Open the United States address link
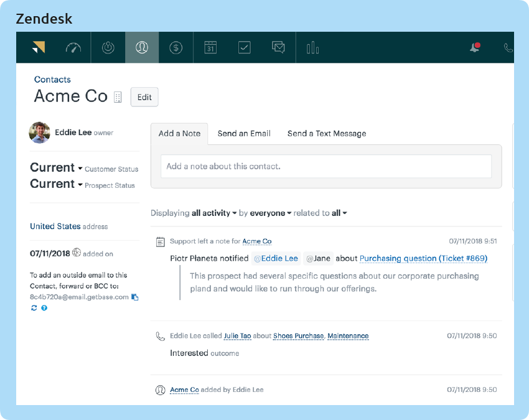 pyautogui.click(x=55, y=226)
